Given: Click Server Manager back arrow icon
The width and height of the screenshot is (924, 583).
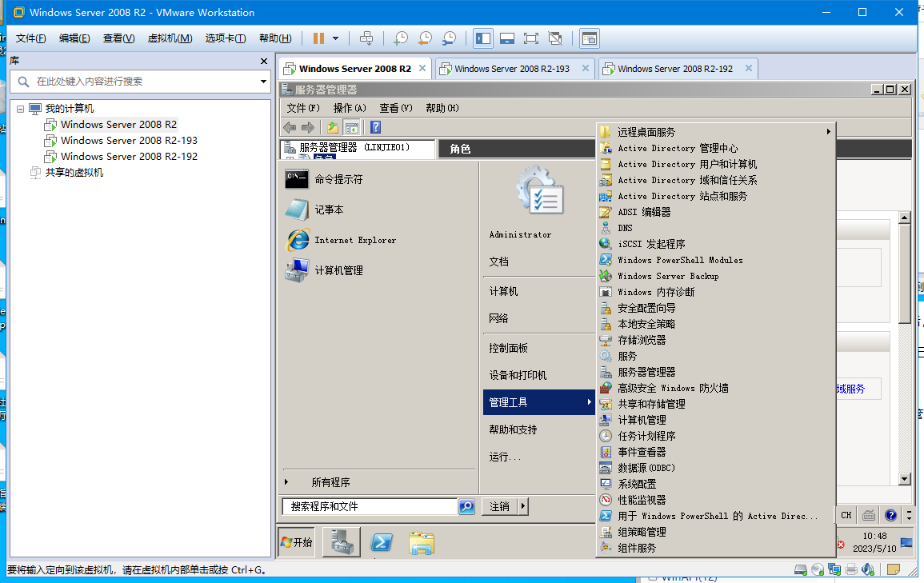Looking at the screenshot, I should pyautogui.click(x=290, y=127).
